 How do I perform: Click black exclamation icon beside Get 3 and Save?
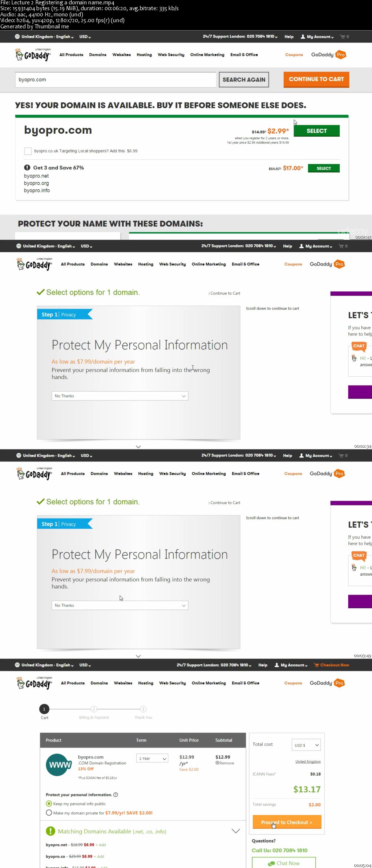[x=27, y=168]
